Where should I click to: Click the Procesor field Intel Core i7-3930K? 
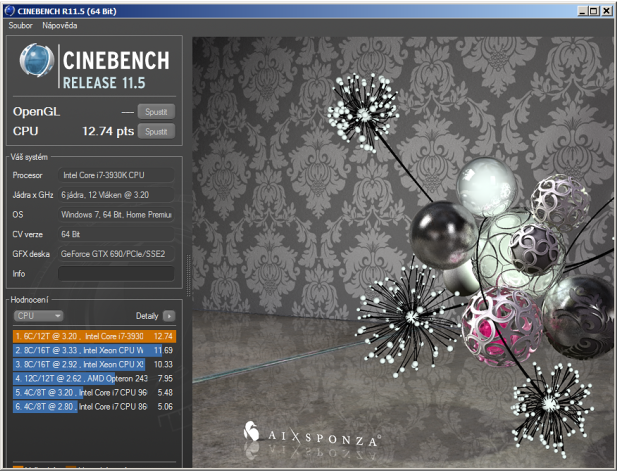[x=116, y=175]
